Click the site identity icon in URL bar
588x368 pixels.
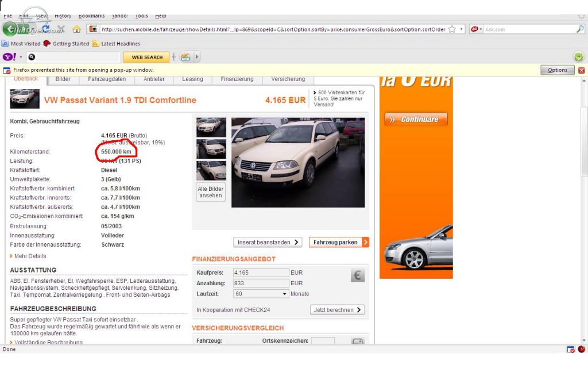(x=93, y=29)
